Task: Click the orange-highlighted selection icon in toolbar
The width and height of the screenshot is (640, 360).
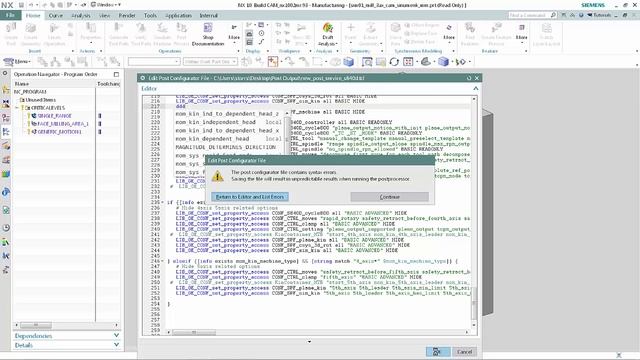Action: pos(273,62)
